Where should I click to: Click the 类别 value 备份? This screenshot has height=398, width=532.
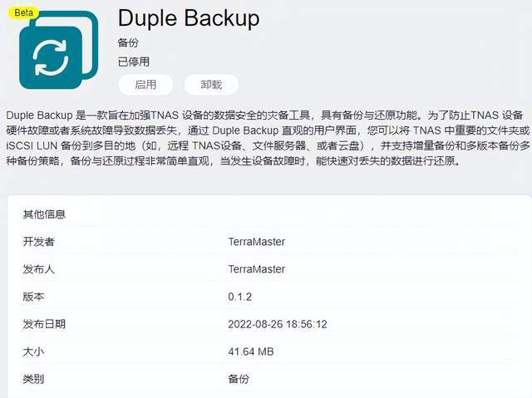239,379
